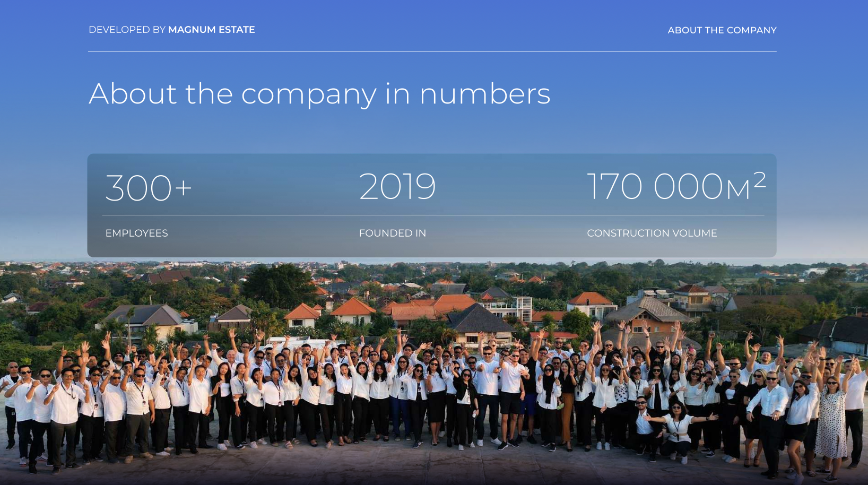Click the 'ABOUT THE COMPANY' header label
868x485 pixels.
722,30
